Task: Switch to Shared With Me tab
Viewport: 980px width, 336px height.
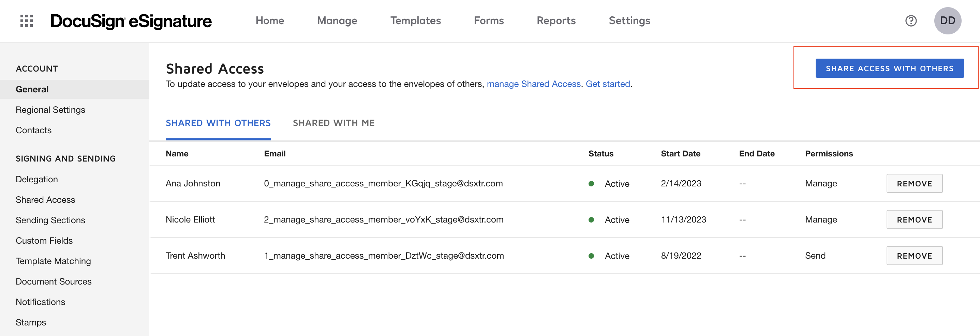Action: pos(333,123)
